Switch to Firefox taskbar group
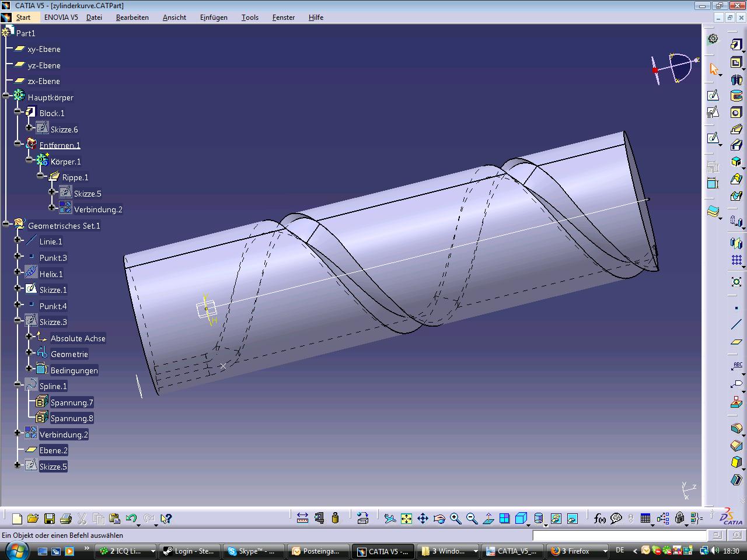This screenshot has width=747, height=560. pyautogui.click(x=578, y=551)
